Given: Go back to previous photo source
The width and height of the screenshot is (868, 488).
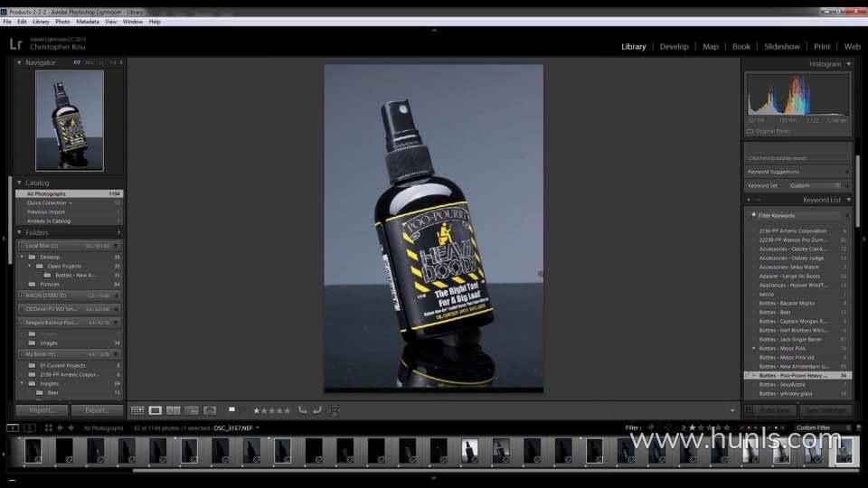Looking at the screenshot, I should point(60,427).
